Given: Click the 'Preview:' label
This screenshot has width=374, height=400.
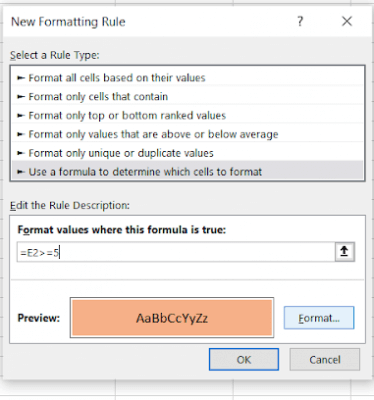Looking at the screenshot, I should click(x=39, y=318).
